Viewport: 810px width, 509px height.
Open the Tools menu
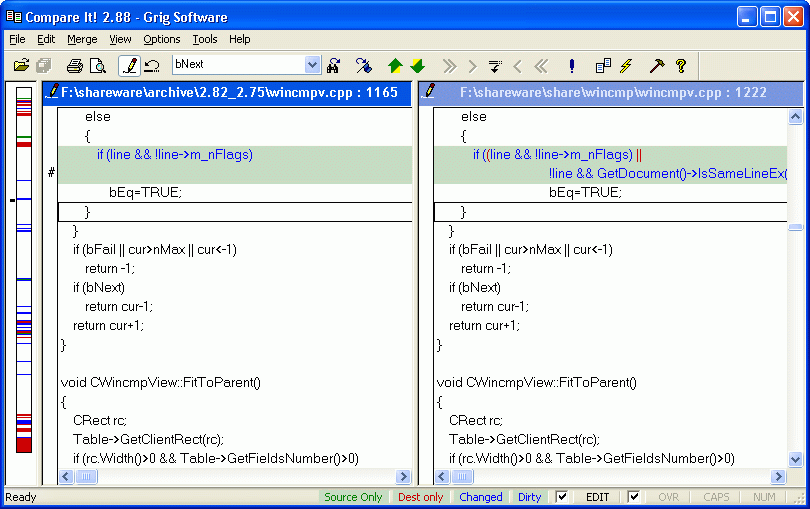205,39
